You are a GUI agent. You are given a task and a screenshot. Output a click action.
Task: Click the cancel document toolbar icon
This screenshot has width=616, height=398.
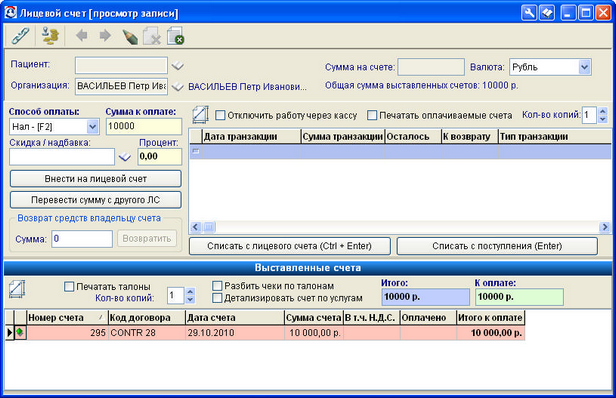[x=175, y=36]
